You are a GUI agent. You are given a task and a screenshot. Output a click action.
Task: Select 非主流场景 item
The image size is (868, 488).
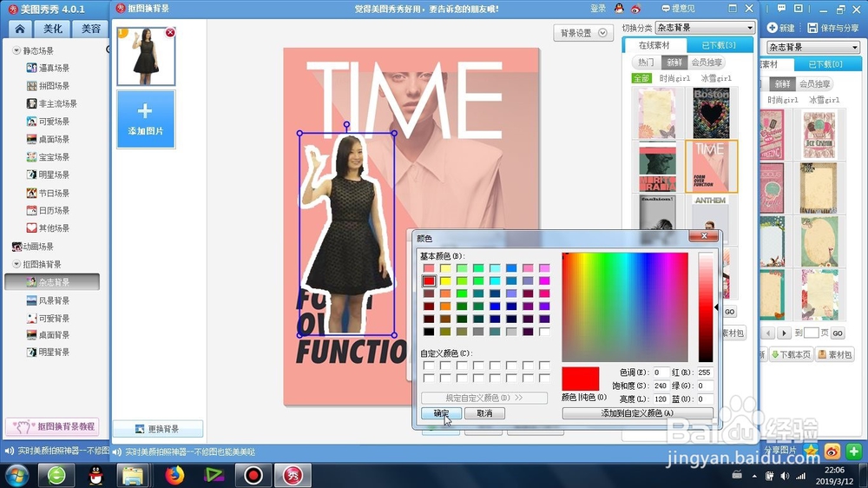(x=51, y=103)
